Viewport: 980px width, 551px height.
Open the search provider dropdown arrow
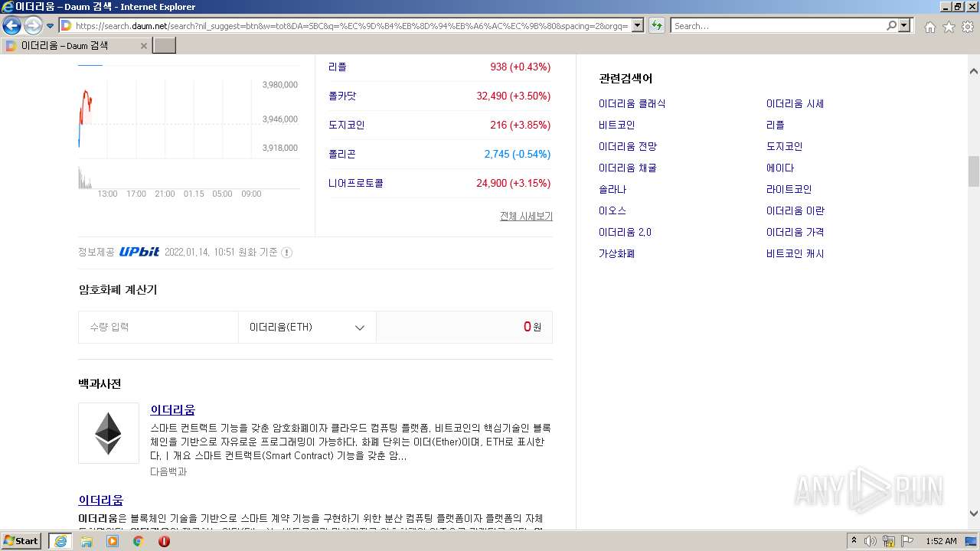pyautogui.click(x=905, y=26)
